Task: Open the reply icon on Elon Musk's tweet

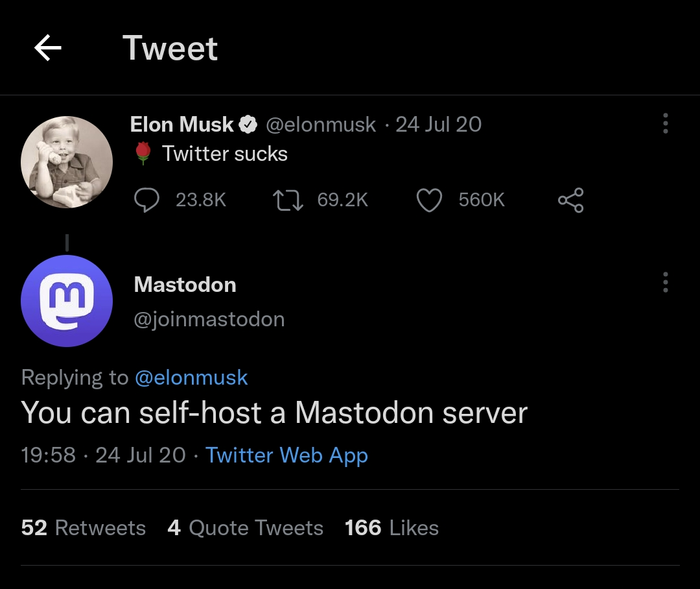Action: pos(147,200)
